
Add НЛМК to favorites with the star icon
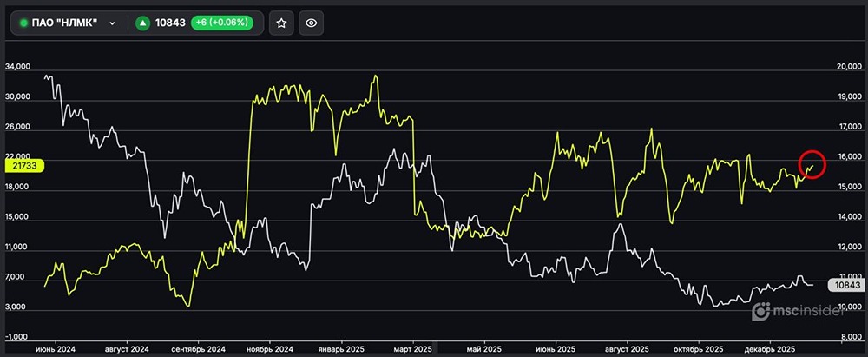280,23
